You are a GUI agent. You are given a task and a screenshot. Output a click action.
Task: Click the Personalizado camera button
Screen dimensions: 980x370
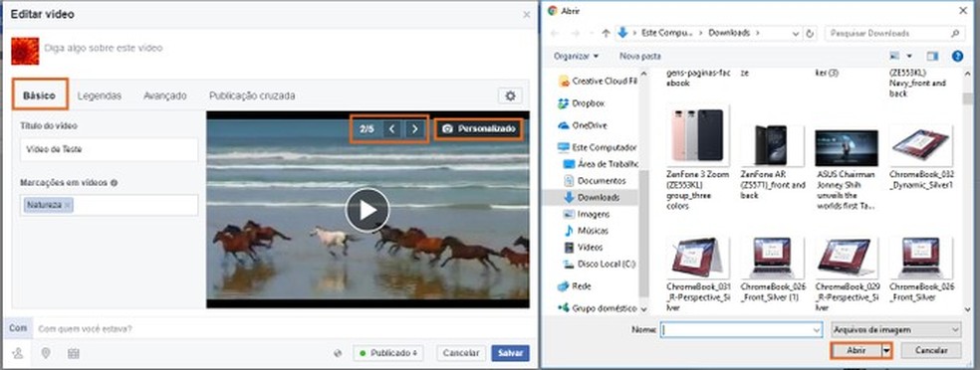(479, 129)
